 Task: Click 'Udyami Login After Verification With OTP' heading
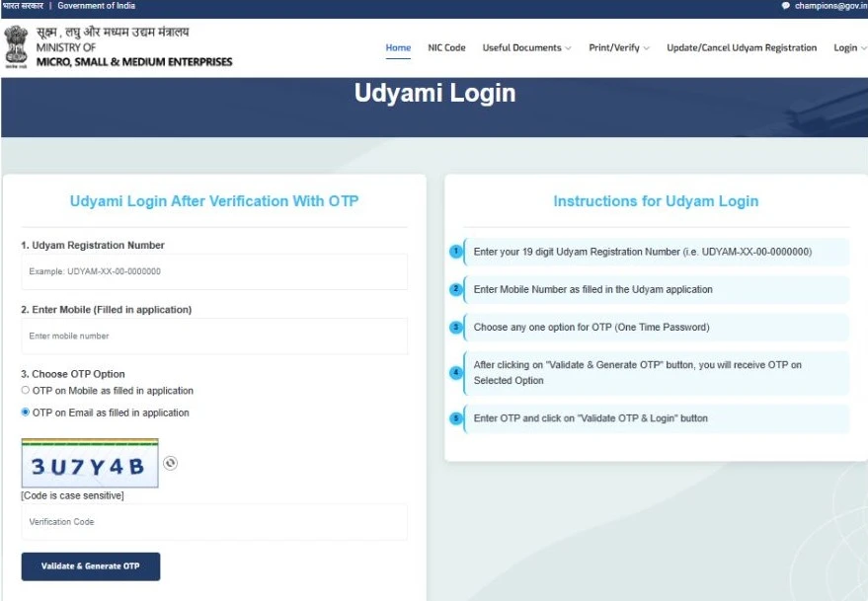coord(214,201)
